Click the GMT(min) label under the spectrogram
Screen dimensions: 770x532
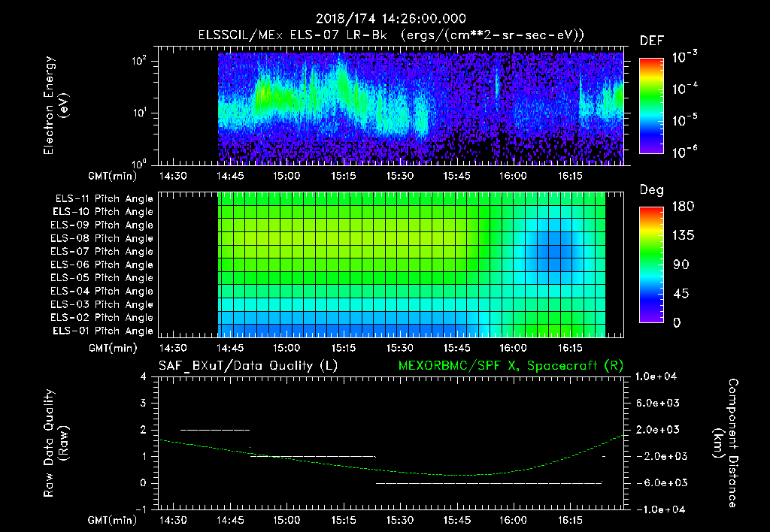[113, 176]
